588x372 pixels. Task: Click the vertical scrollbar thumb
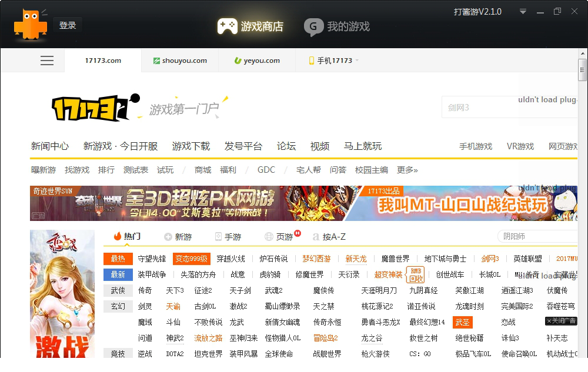point(582,70)
